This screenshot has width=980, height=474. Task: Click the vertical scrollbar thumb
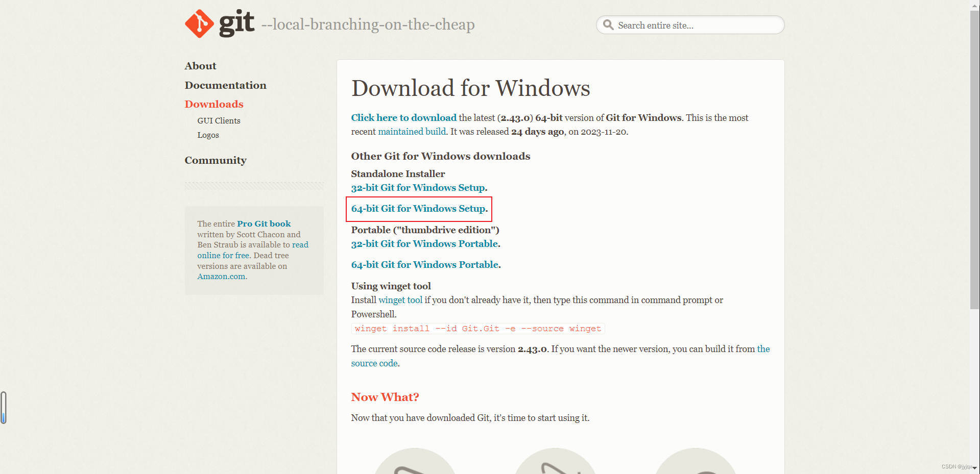coord(974,159)
